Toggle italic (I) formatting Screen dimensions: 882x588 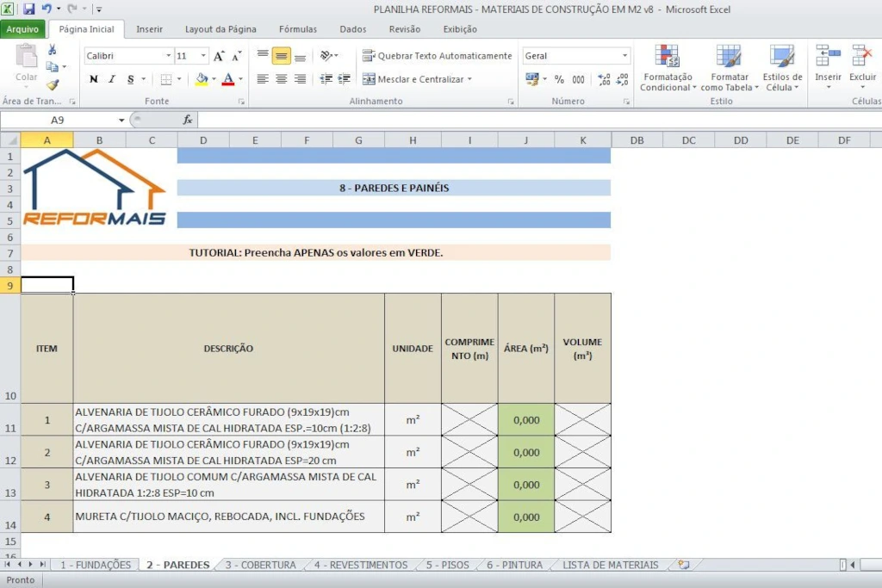pyautogui.click(x=112, y=79)
